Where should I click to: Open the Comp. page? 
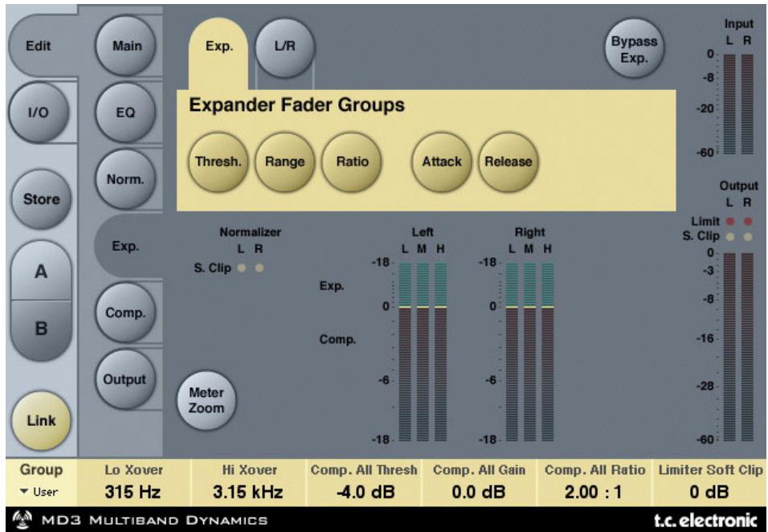(125, 313)
